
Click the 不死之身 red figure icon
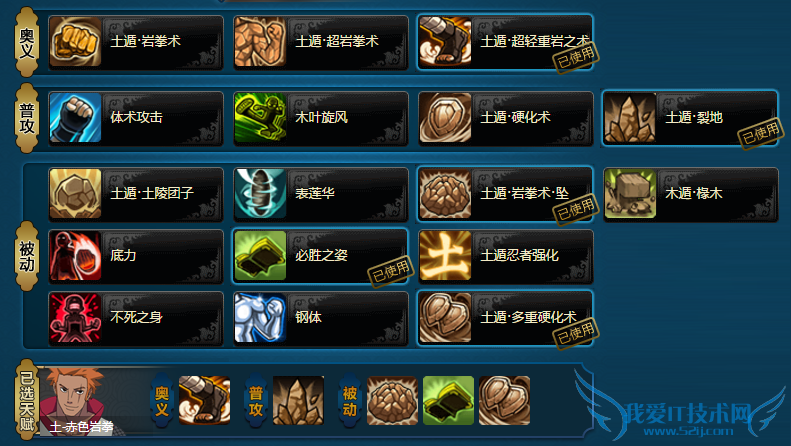coord(75,318)
